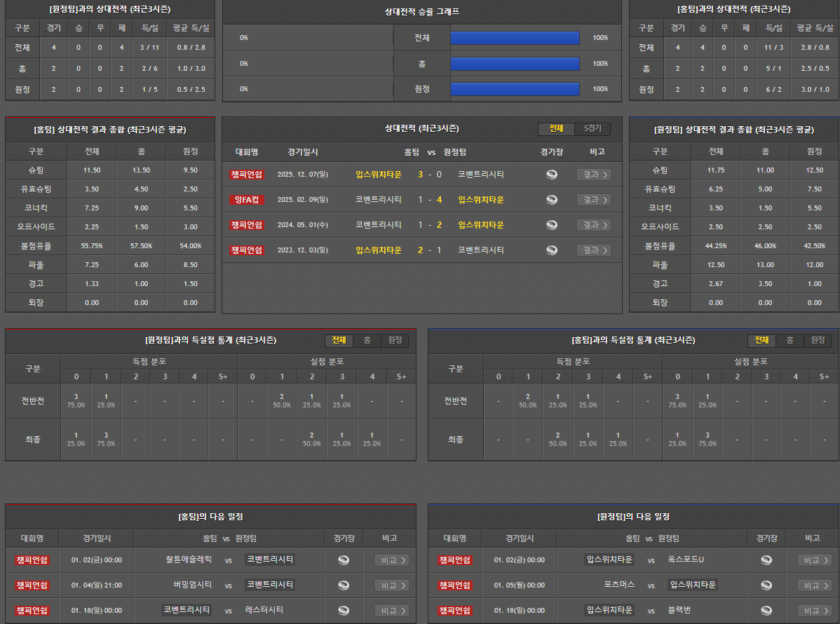Expand 비교 for 블랙번 fixture
Image resolution: width=840 pixels, height=624 pixels.
coord(816,611)
